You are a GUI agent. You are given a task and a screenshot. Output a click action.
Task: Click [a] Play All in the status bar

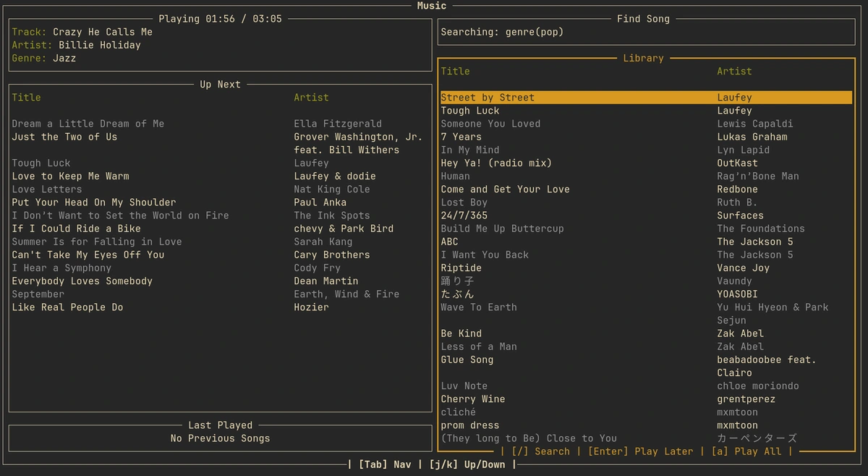click(x=746, y=451)
